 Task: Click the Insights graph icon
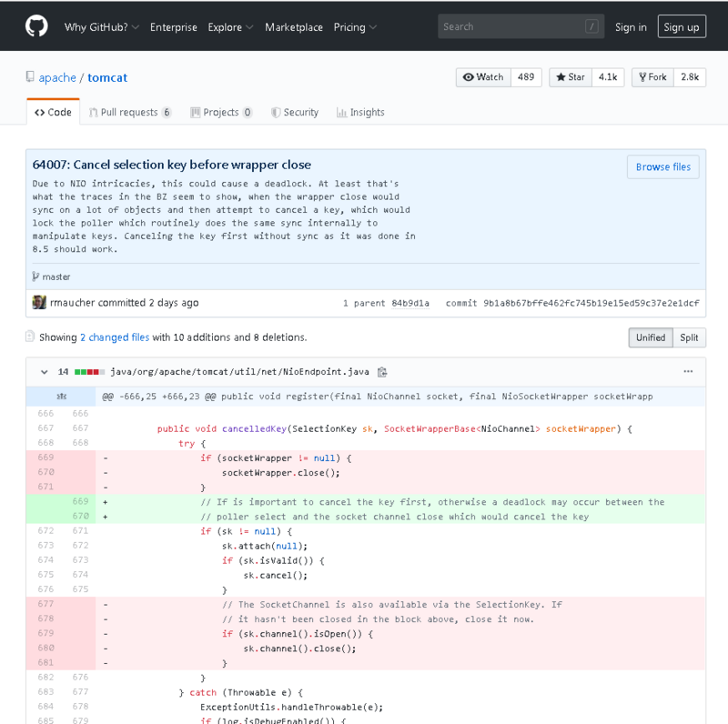(x=340, y=112)
